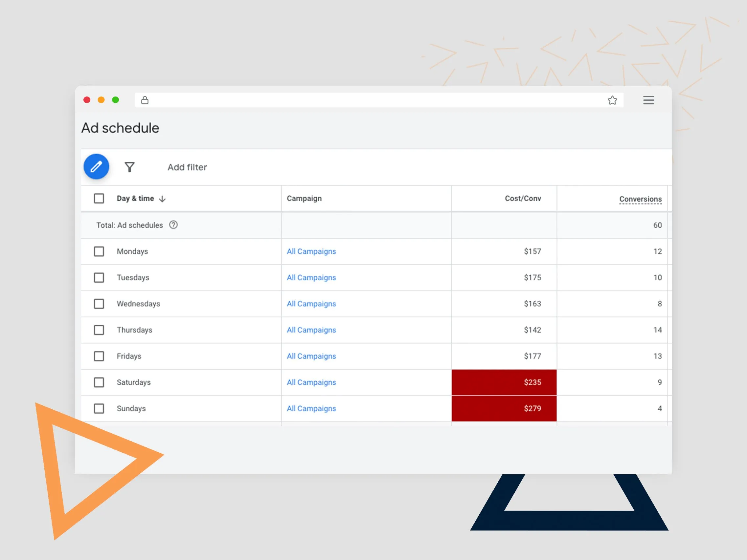Sort the table by Day & time descending
Image resolution: width=747 pixels, height=560 pixels.
[135, 199]
